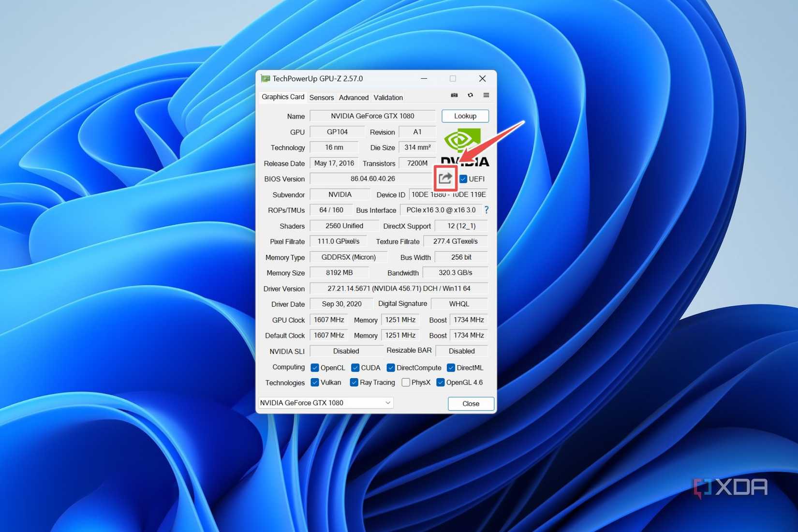Click the Bus Interface question mark icon

point(487,210)
